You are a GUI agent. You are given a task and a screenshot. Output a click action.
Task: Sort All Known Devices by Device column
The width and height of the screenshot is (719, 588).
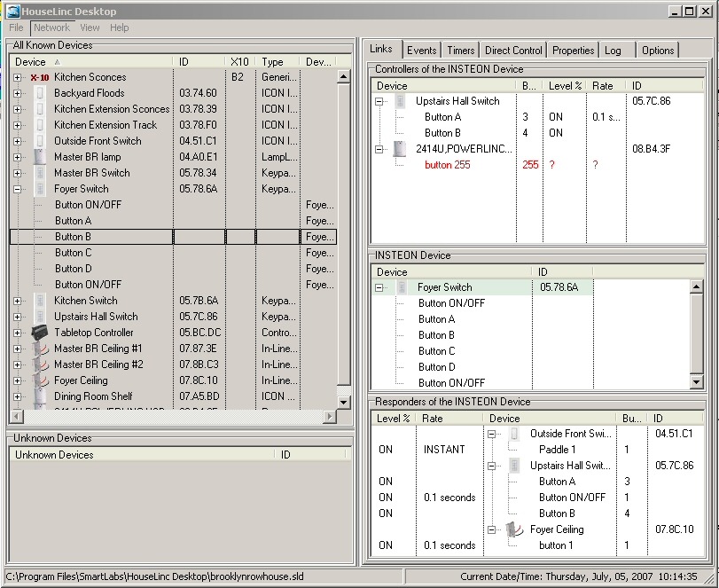[91, 62]
